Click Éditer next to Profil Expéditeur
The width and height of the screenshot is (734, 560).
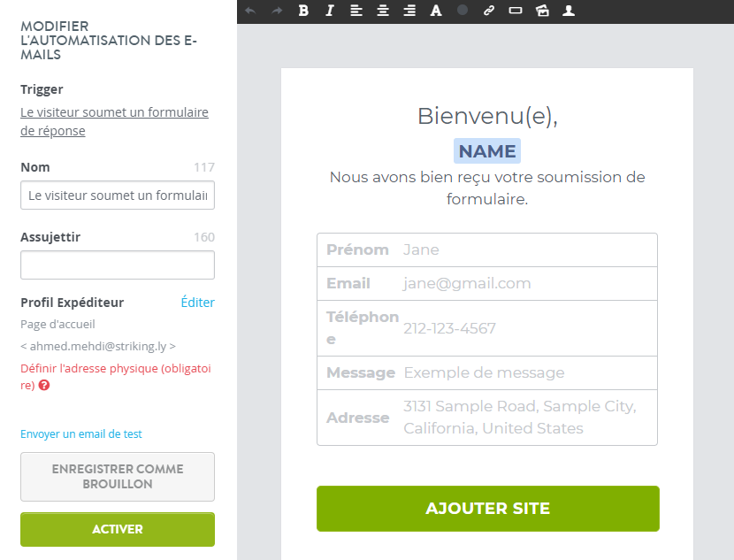tap(197, 303)
